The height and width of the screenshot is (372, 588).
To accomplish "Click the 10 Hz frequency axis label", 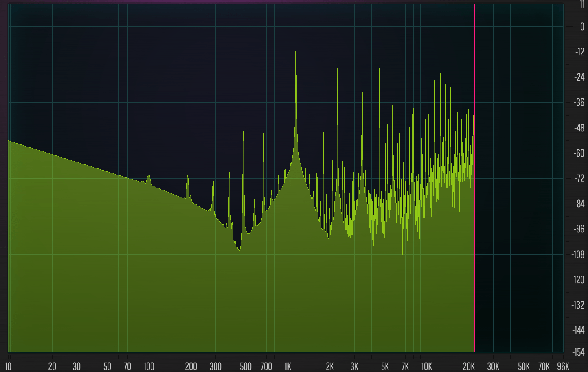I will pos(8,366).
